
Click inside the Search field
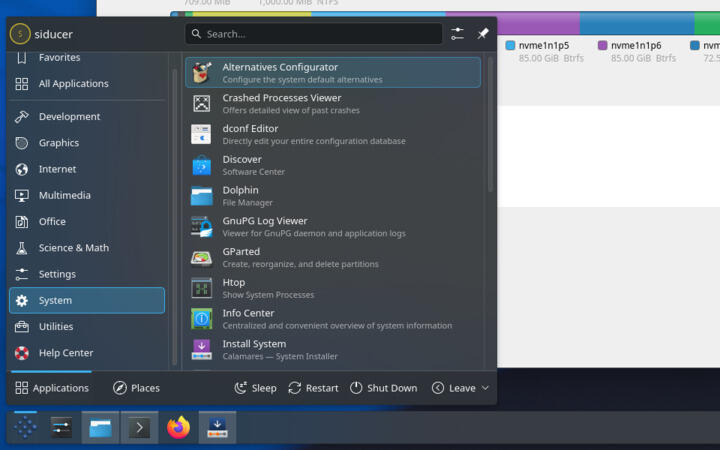tap(314, 34)
